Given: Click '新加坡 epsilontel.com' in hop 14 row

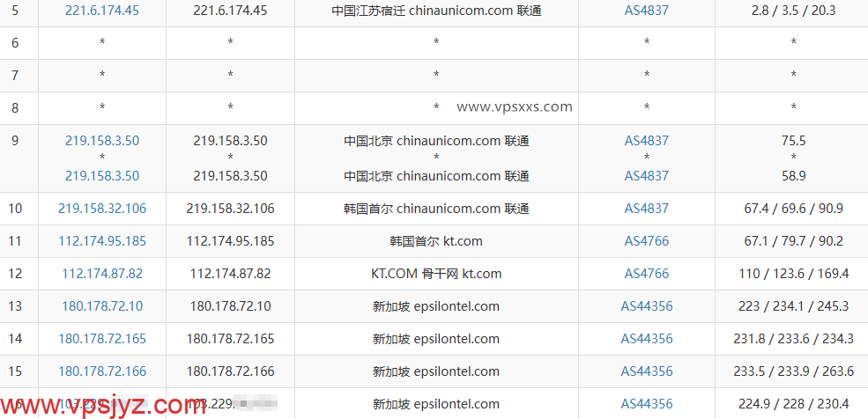Looking at the screenshot, I should pyautogui.click(x=436, y=339).
